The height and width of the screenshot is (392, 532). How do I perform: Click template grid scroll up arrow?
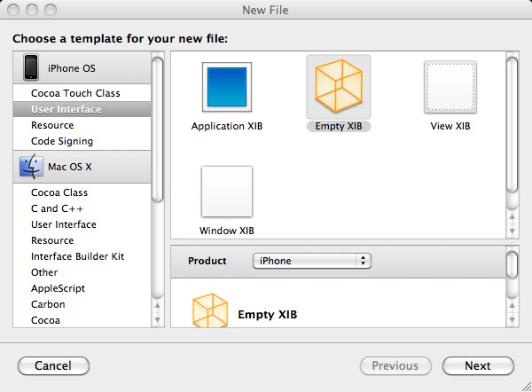512,217
